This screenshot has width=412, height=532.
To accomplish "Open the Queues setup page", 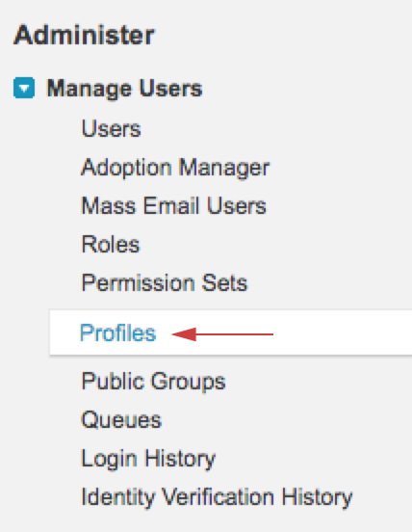I will 121,420.
